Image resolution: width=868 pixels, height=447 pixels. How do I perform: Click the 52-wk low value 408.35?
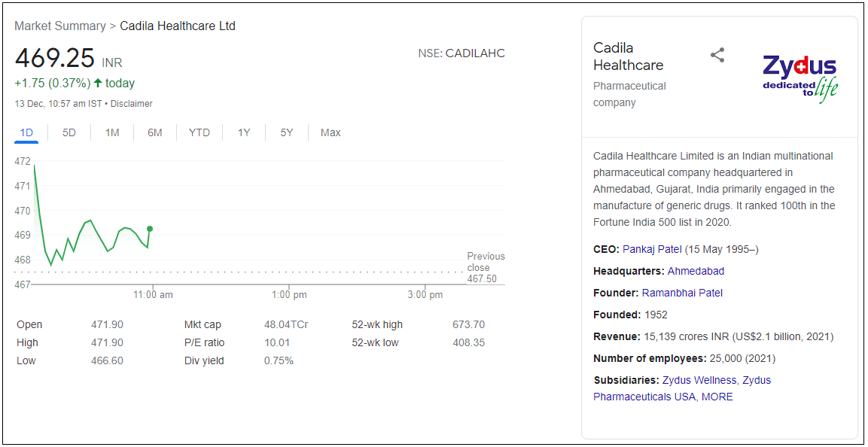coord(468,342)
